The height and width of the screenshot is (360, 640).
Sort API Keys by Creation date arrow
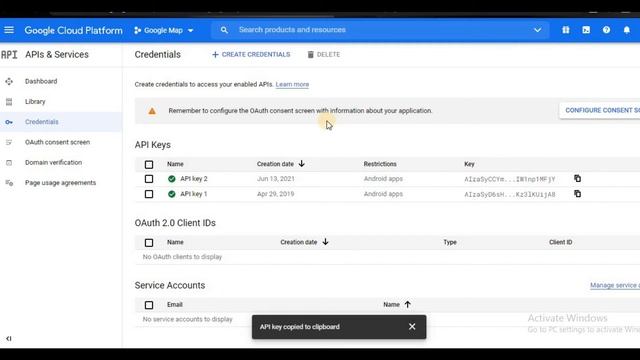pyautogui.click(x=302, y=164)
